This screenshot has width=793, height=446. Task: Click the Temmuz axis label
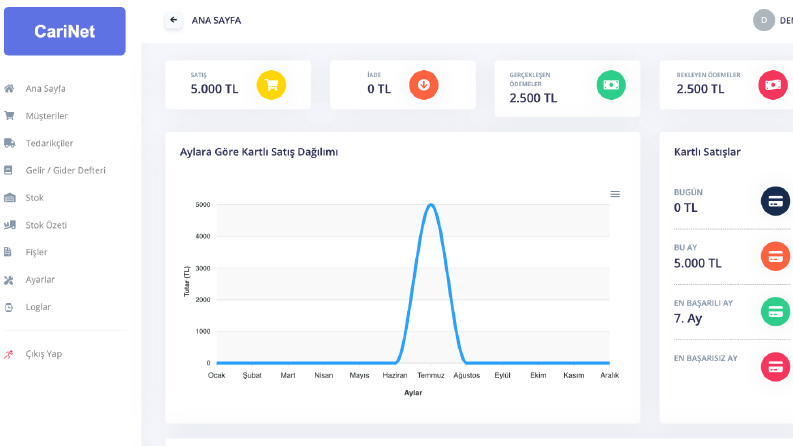pos(431,375)
